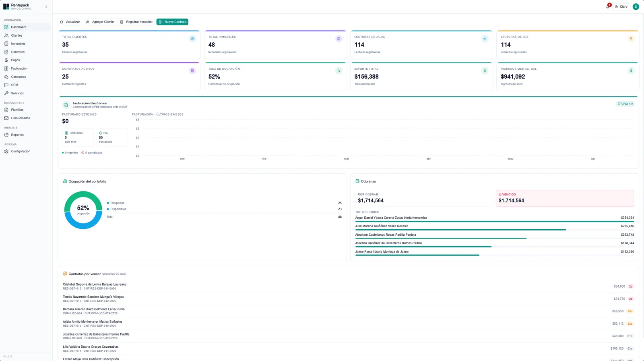The image size is (644, 361).
Task: Open the notifications bell
Action: (608, 6)
